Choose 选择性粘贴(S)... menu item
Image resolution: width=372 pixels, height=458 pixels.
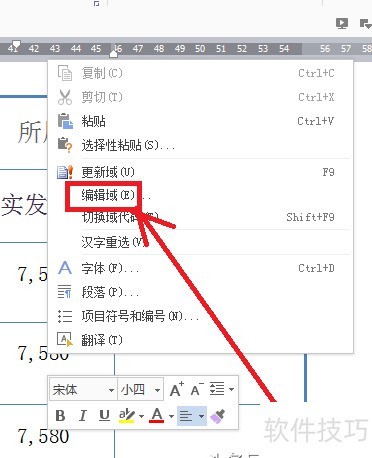pos(201,145)
